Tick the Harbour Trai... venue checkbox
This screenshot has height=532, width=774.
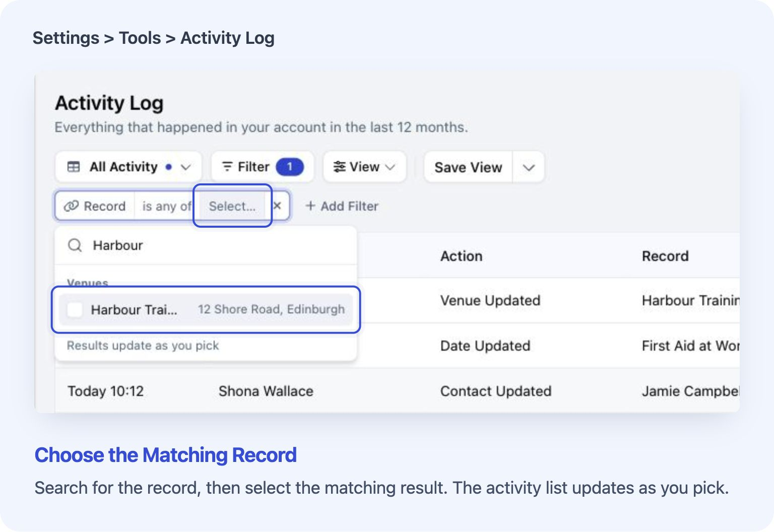pyautogui.click(x=75, y=309)
